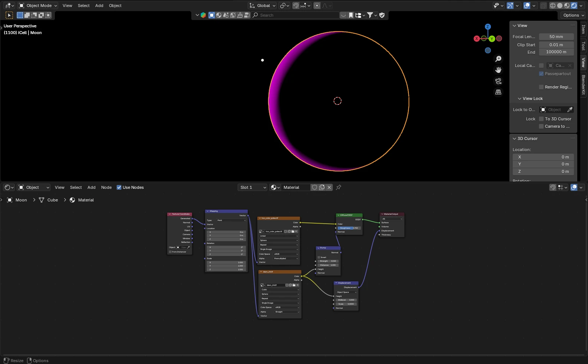This screenshot has width=588, height=364.
Task: Click the Focal Length 50 mm field
Action: pyautogui.click(x=556, y=37)
